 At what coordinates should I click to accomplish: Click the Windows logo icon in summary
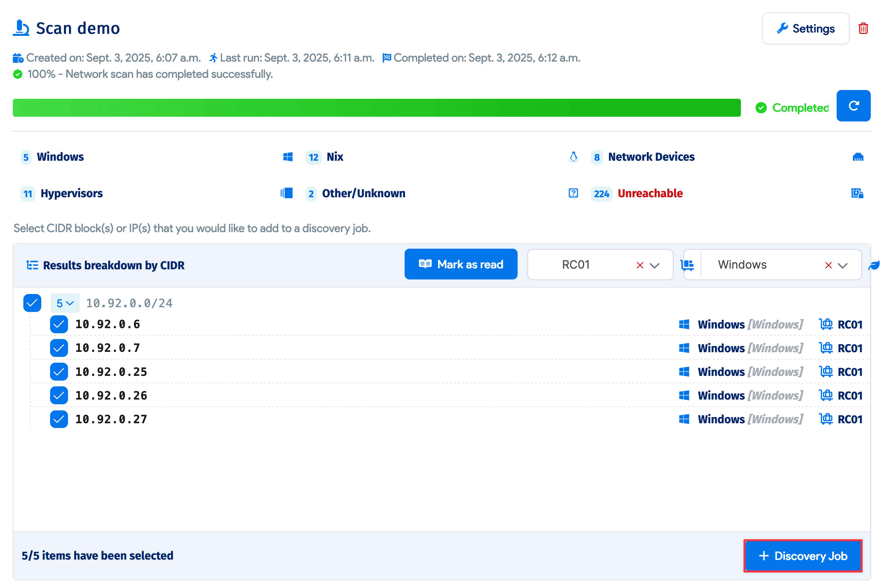(288, 157)
